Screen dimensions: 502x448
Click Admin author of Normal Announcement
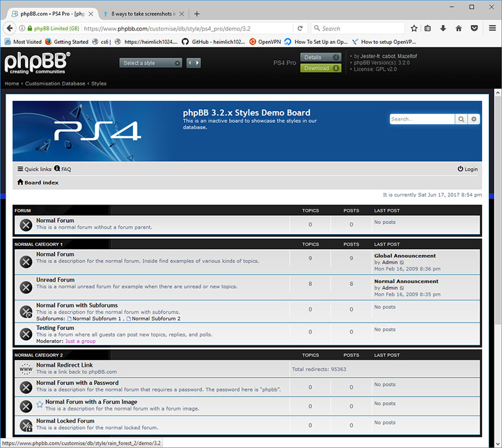tap(390, 288)
